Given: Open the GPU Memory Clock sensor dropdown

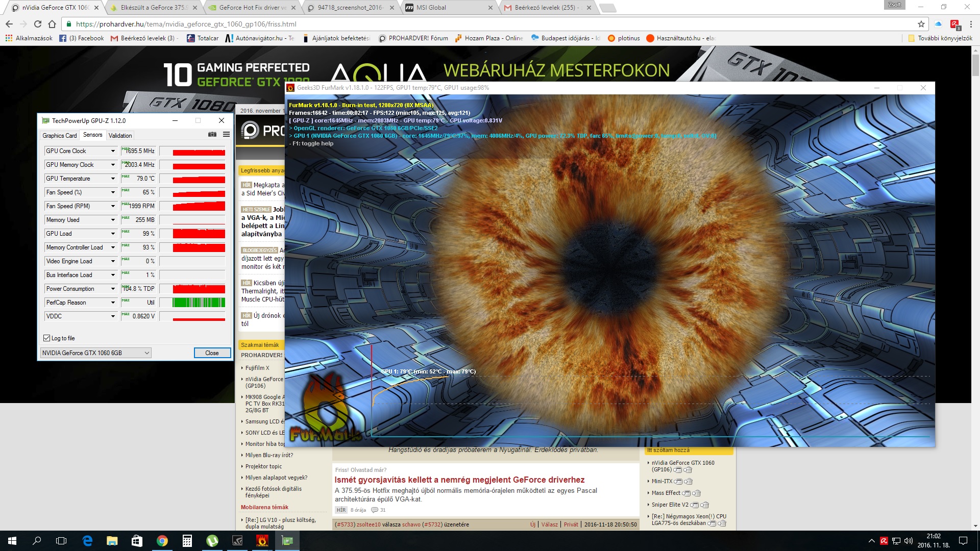Looking at the screenshot, I should (113, 165).
